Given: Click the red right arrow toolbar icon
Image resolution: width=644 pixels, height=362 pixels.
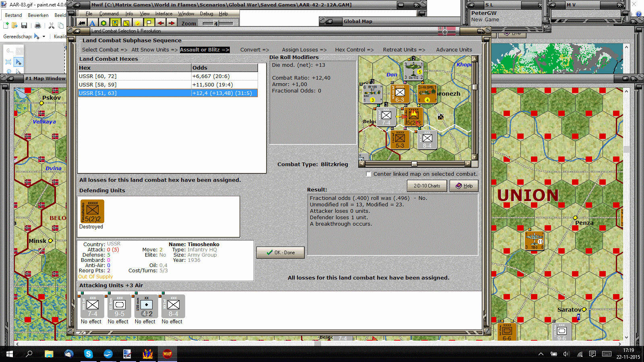Looking at the screenshot, I should click(171, 23).
